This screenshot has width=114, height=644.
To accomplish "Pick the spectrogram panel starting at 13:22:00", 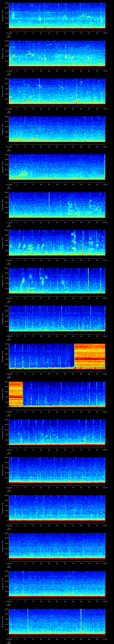I will pyautogui.click(x=57, y=319).
